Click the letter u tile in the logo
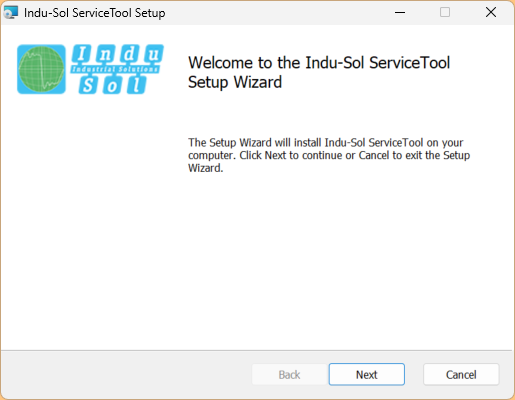Screen dimensions: 515x400 point(154,54)
